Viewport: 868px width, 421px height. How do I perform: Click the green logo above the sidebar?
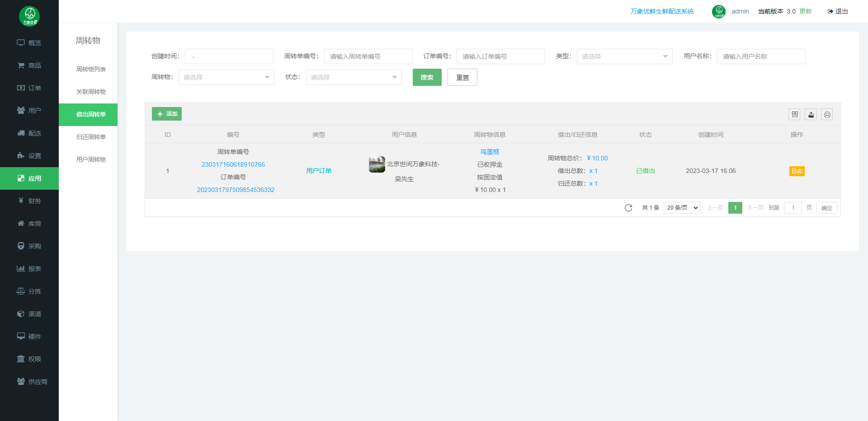click(x=29, y=16)
